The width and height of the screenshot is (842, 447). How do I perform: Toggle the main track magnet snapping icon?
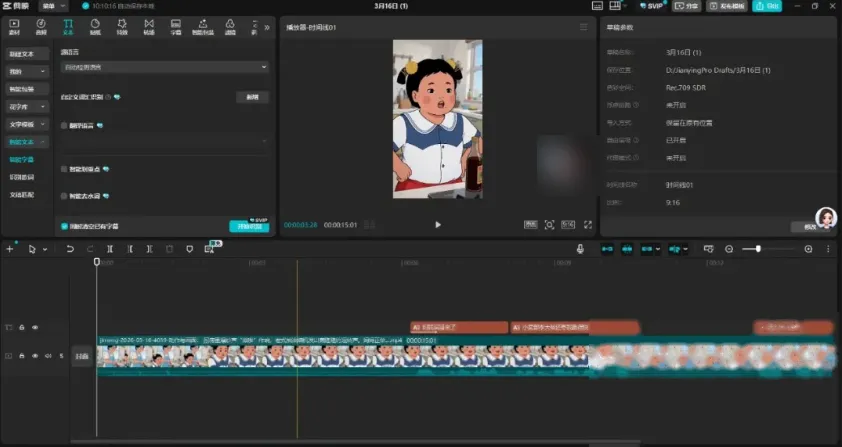coord(607,249)
